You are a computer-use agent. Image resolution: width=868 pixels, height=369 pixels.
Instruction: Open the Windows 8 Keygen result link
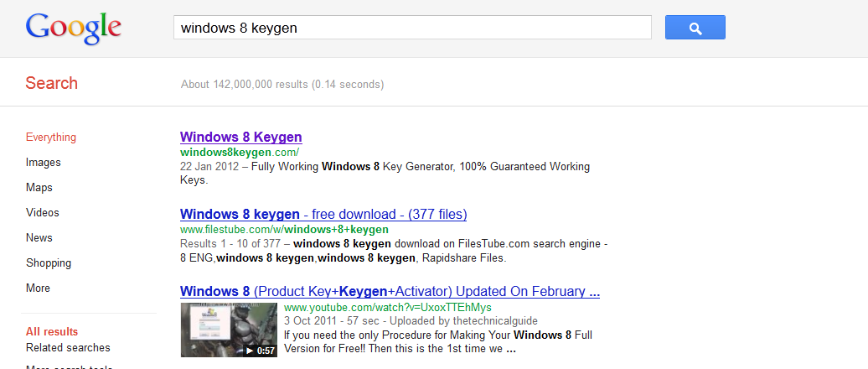(x=241, y=137)
